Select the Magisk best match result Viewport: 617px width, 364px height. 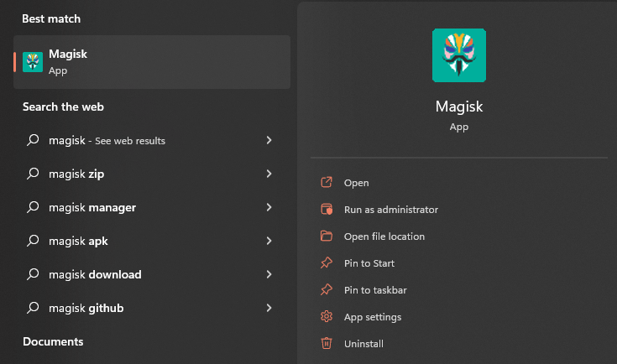point(151,62)
